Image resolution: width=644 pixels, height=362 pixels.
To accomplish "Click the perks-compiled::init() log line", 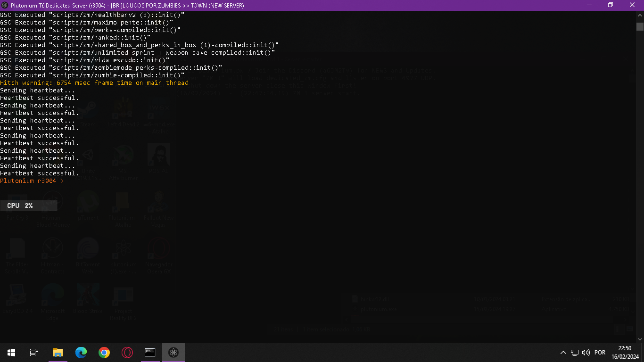I will point(91,30).
